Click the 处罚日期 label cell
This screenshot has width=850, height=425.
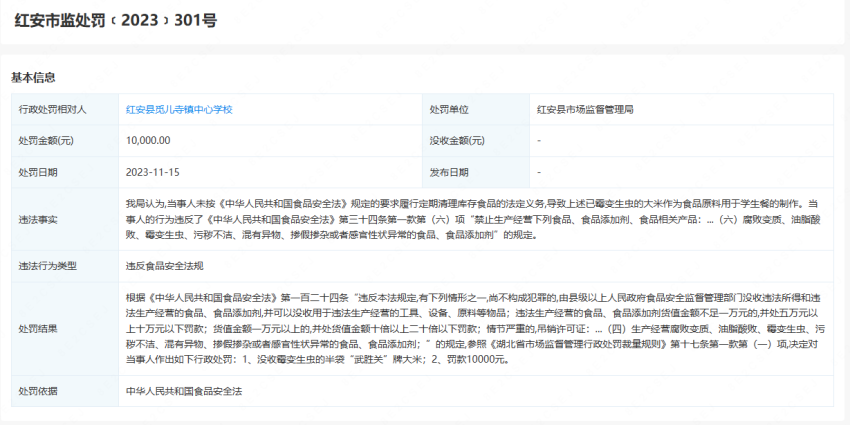click(39, 172)
